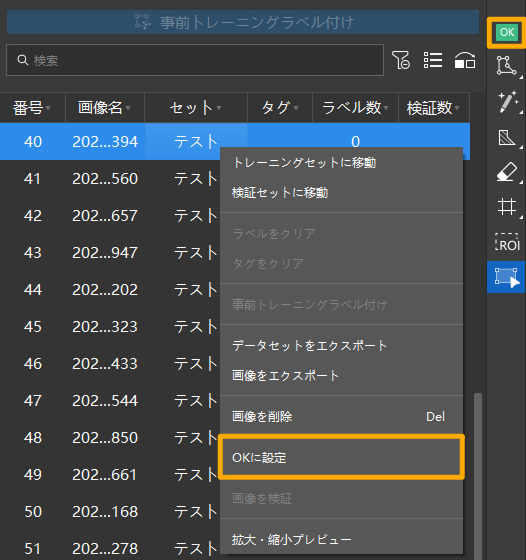Click ラベルをクリア menu entry

(341, 234)
